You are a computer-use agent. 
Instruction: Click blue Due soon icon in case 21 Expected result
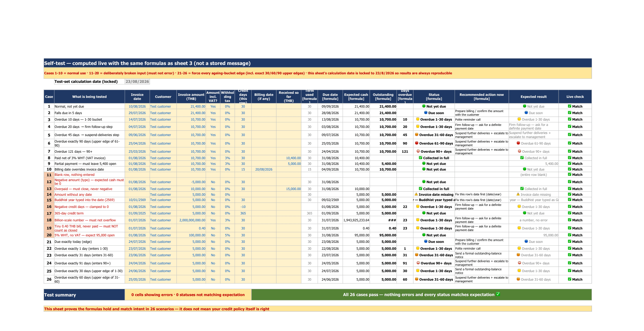tap(526, 241)
